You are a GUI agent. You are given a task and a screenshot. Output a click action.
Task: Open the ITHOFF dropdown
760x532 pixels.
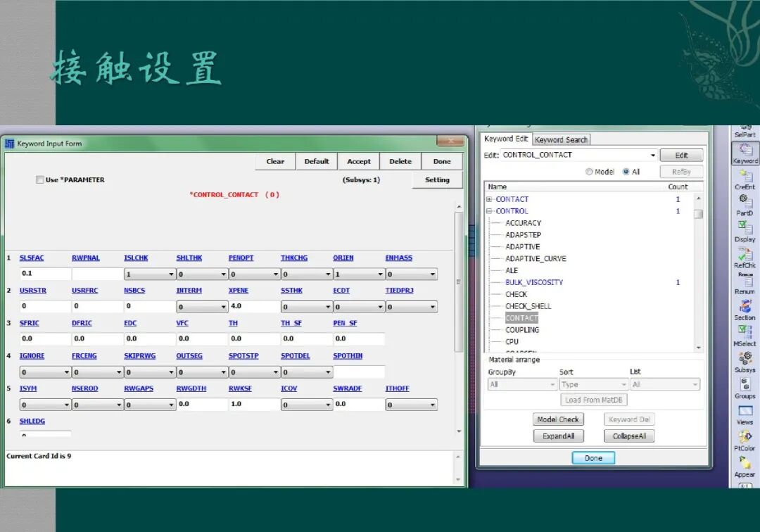pyautogui.click(x=411, y=405)
